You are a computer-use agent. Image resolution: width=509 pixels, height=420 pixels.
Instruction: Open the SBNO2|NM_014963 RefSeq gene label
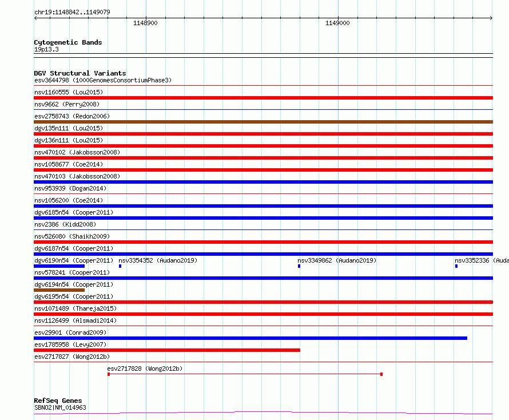tap(60, 407)
